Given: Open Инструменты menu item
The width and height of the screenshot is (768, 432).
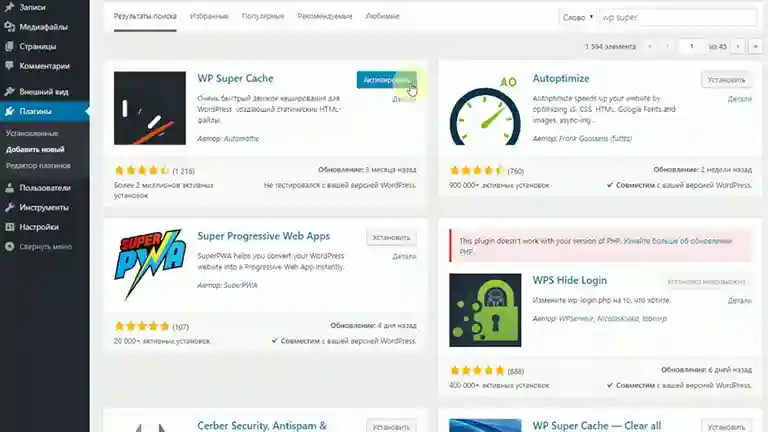Looking at the screenshot, I should point(45,207).
